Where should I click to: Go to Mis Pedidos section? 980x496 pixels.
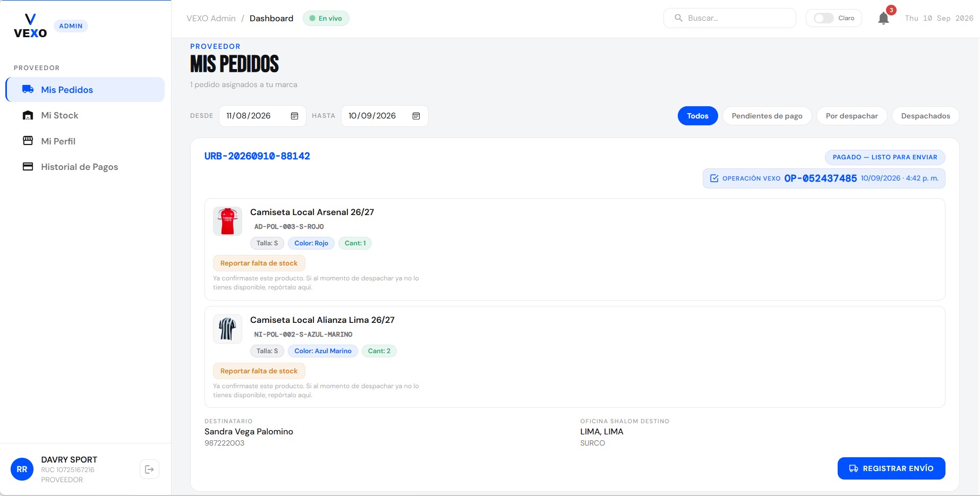point(86,89)
